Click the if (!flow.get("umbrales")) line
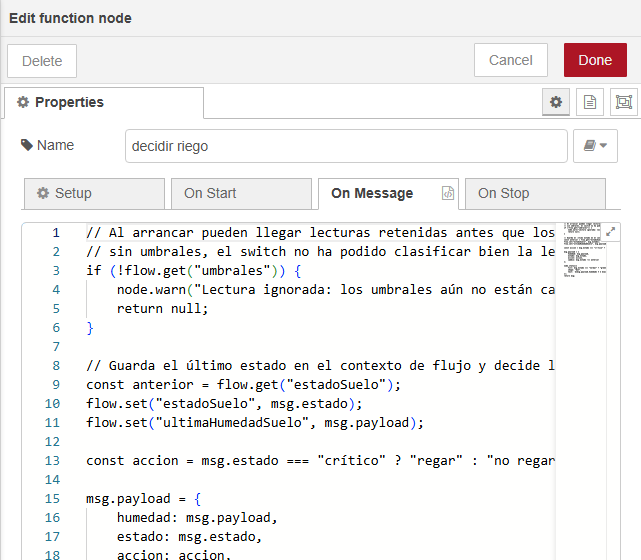 point(193,271)
